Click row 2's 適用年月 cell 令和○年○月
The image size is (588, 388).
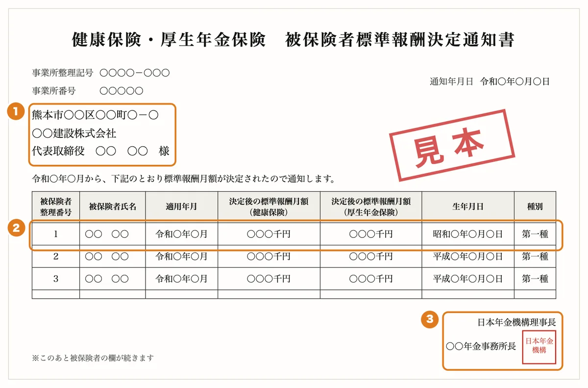181,256
